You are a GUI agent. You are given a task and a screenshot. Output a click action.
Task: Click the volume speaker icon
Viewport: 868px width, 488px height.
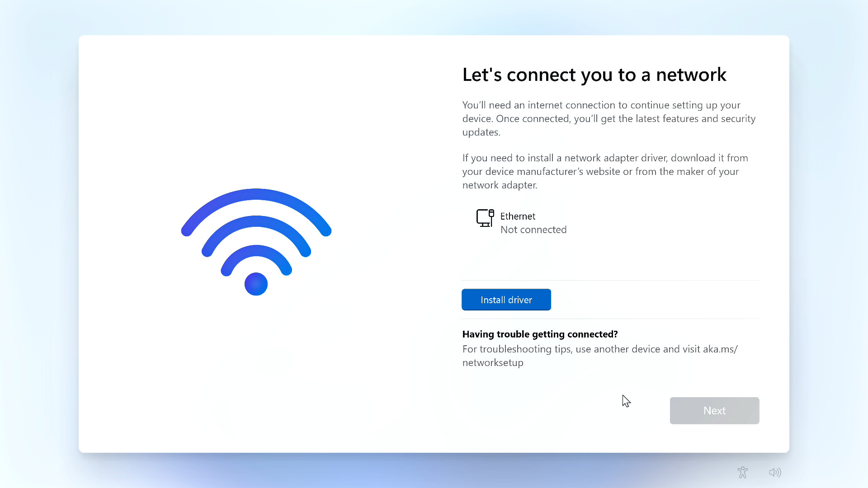tap(775, 472)
